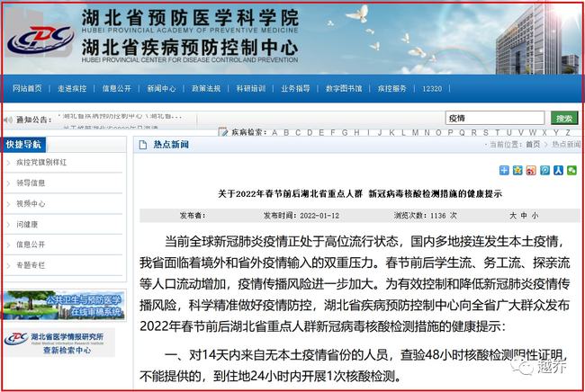Open 信息公开 in quick navigation sidebar
Viewport: 585px width, 392px height.
tap(31, 245)
